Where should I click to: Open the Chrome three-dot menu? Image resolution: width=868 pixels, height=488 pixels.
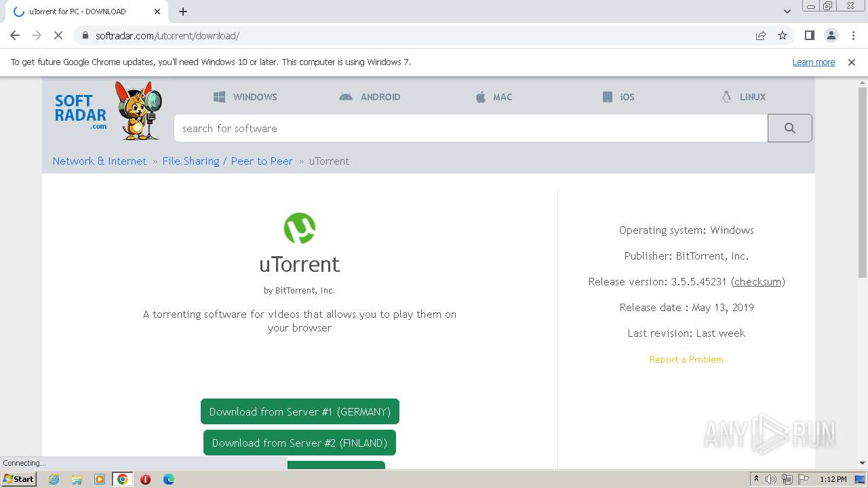[852, 35]
